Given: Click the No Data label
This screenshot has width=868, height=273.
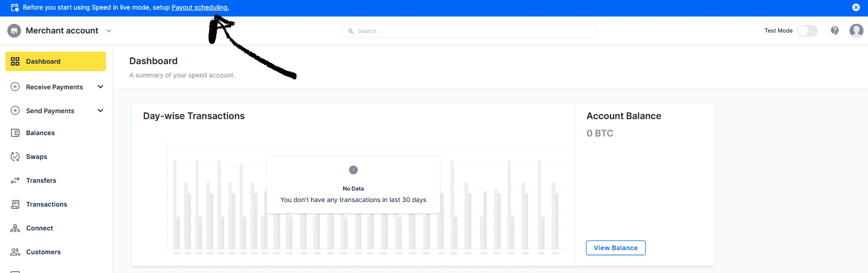Looking at the screenshot, I should coord(353,189).
